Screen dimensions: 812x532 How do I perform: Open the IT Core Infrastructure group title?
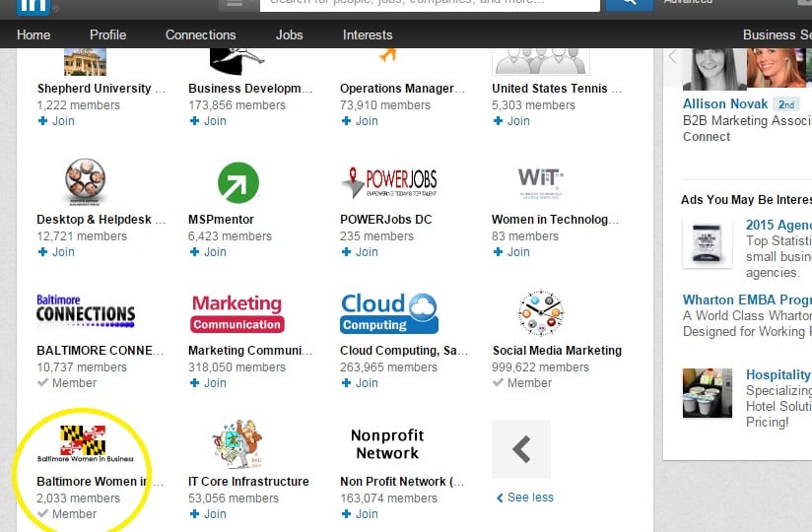248,482
